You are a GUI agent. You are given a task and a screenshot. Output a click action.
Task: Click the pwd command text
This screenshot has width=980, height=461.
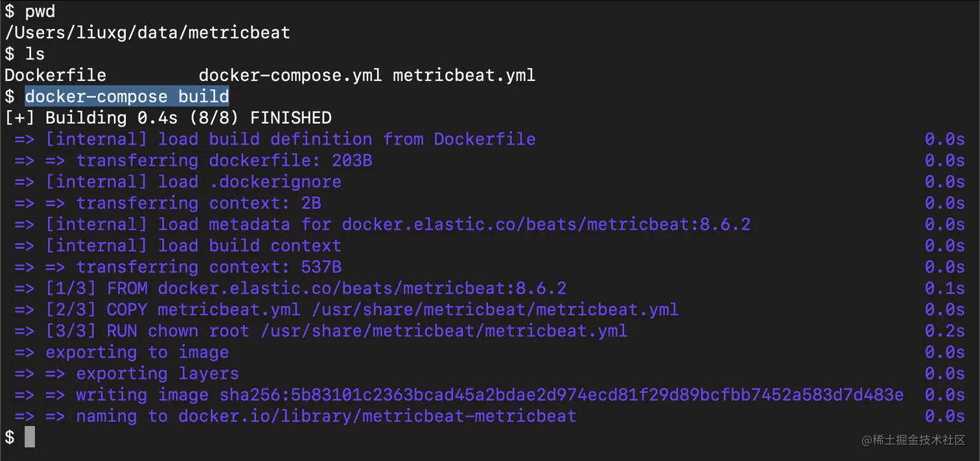pyautogui.click(x=40, y=12)
